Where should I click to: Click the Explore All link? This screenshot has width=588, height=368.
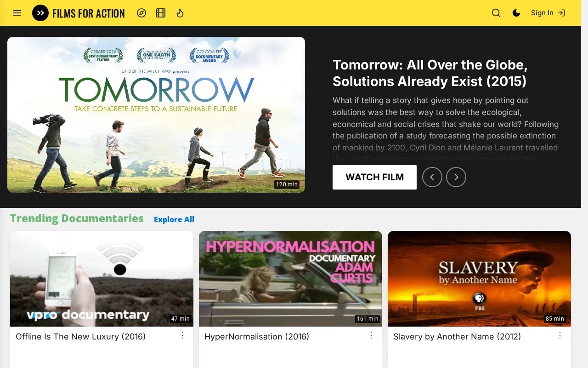pyautogui.click(x=174, y=219)
